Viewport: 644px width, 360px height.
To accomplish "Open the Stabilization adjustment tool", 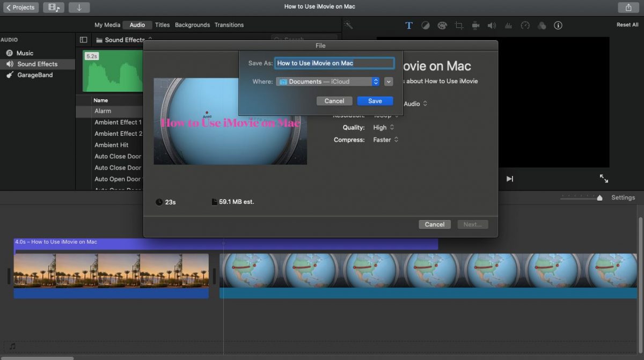I will pos(475,25).
